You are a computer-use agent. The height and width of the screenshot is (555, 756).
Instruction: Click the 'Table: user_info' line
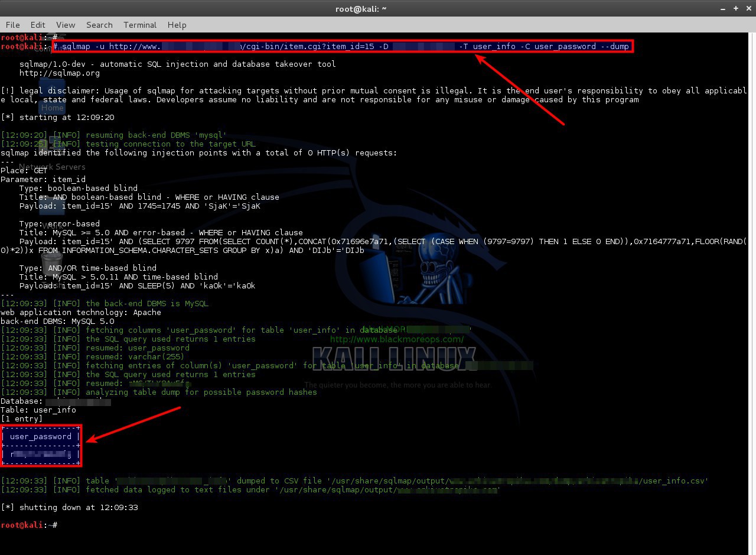coord(38,410)
